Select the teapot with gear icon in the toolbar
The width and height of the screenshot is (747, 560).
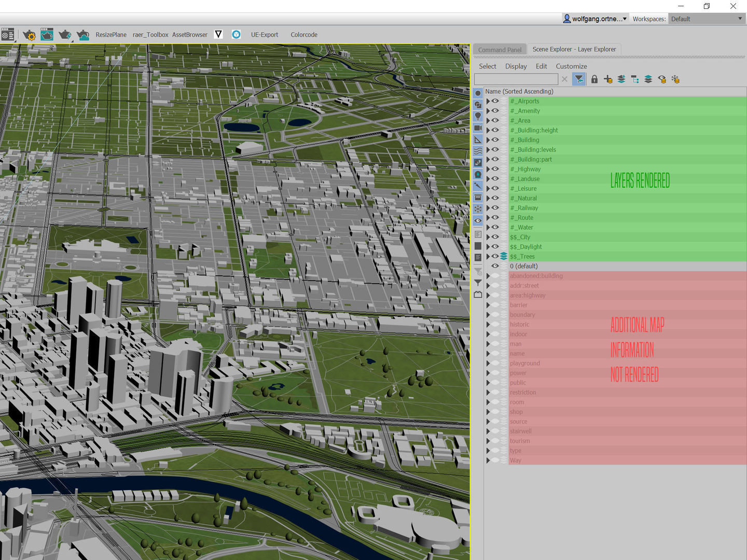[x=30, y=34]
